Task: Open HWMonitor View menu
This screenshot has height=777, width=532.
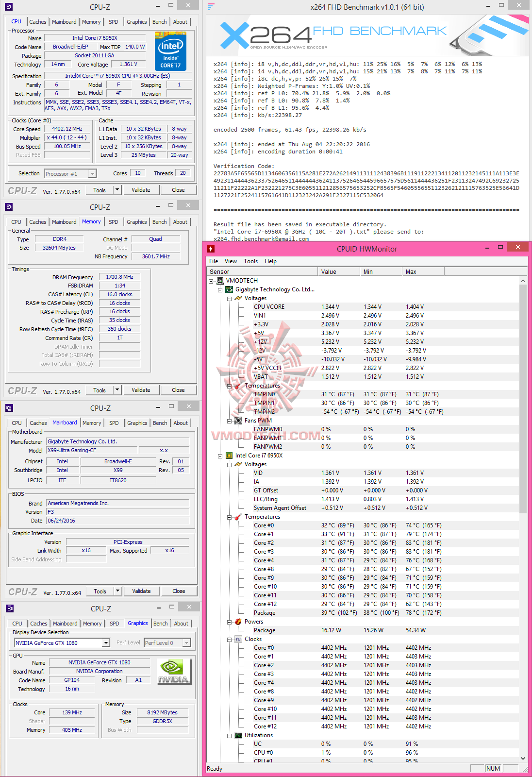Action: pyautogui.click(x=231, y=261)
